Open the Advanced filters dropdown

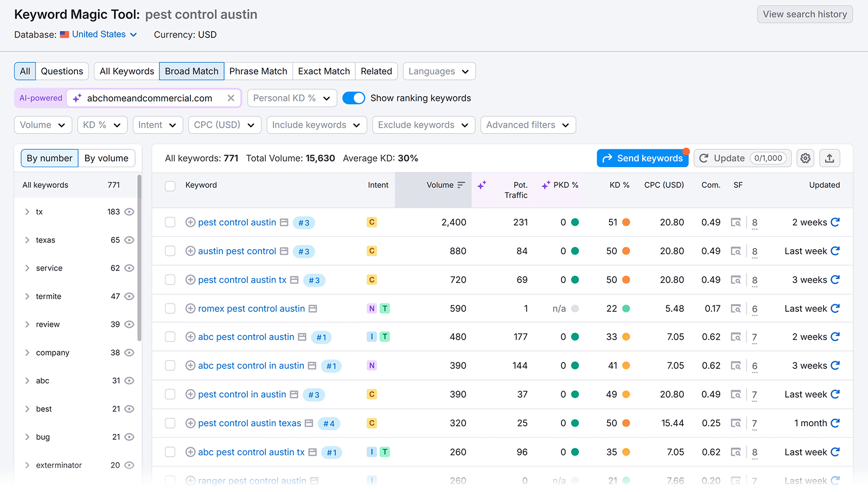(527, 125)
